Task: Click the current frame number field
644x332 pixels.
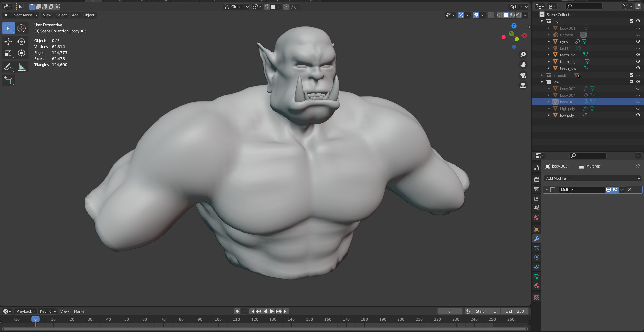Action: pos(449,311)
